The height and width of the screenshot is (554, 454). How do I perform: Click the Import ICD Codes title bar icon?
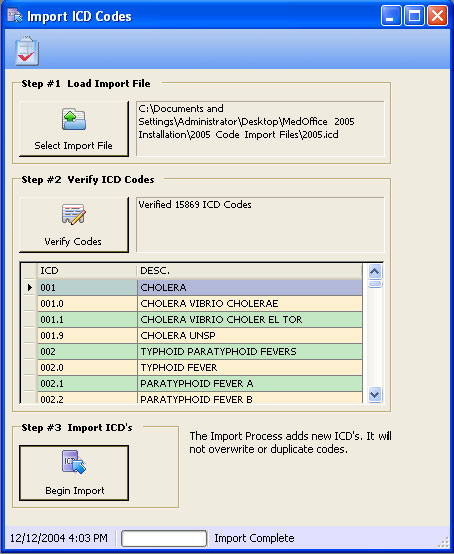click(x=15, y=16)
